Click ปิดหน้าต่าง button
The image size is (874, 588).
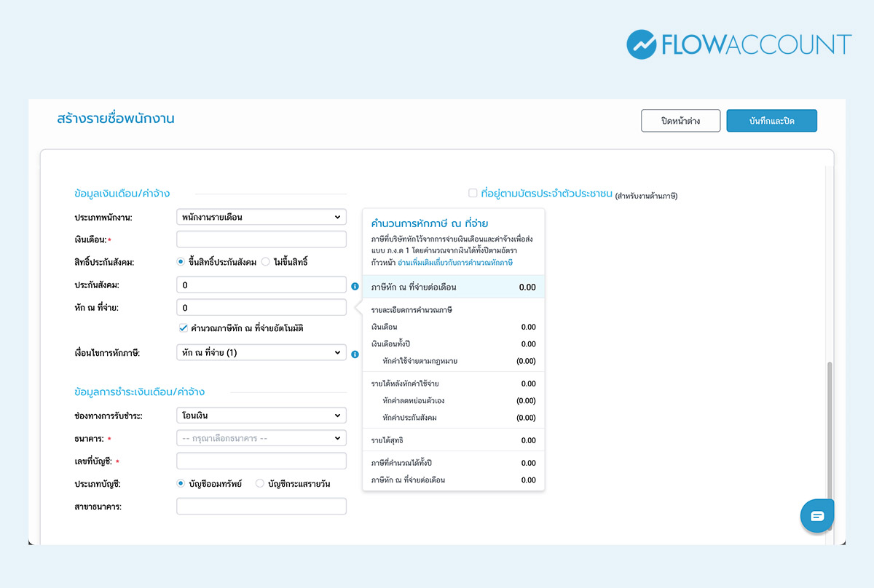[681, 121]
